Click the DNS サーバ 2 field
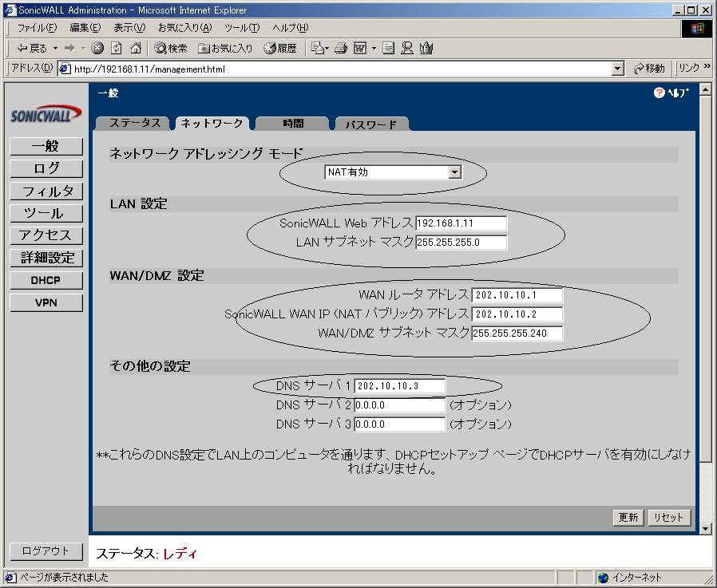This screenshot has width=717, height=588. click(x=400, y=404)
